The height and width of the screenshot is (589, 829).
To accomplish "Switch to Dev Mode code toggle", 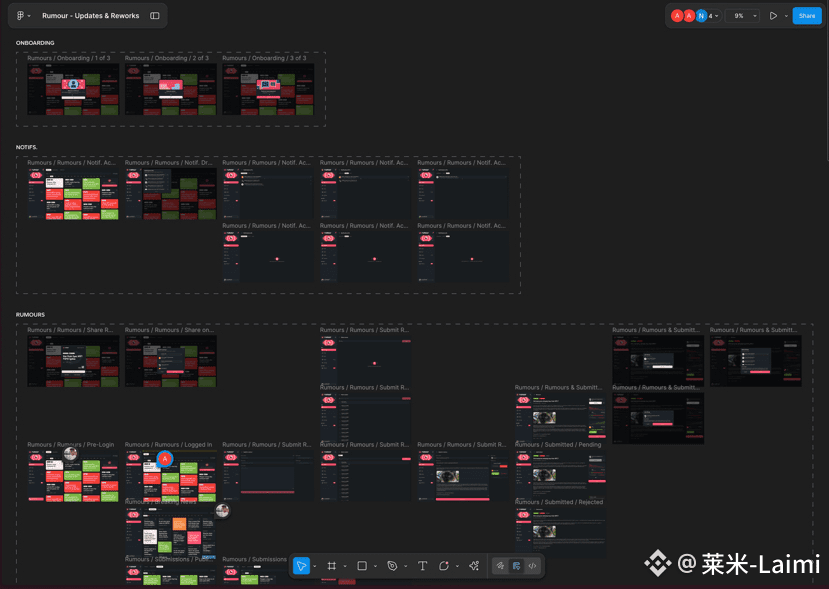I will pos(532,566).
